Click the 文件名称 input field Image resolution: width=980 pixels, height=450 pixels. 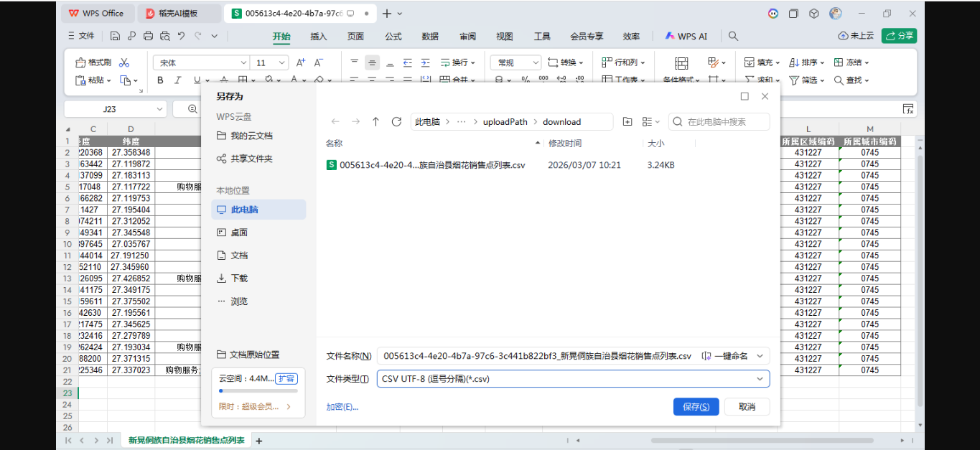coord(537,356)
